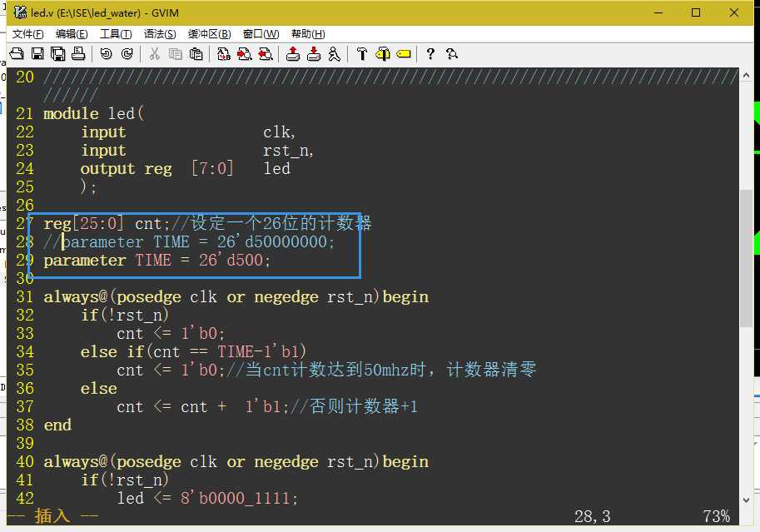This screenshot has width=760, height=532.
Task: Click 'else' keyword on line 36
Action: click(99, 388)
